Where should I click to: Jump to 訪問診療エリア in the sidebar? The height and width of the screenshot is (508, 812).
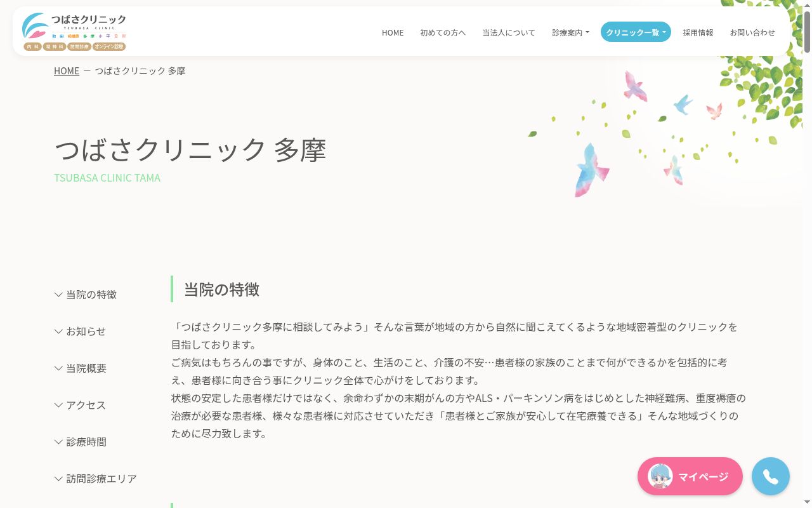click(96, 479)
